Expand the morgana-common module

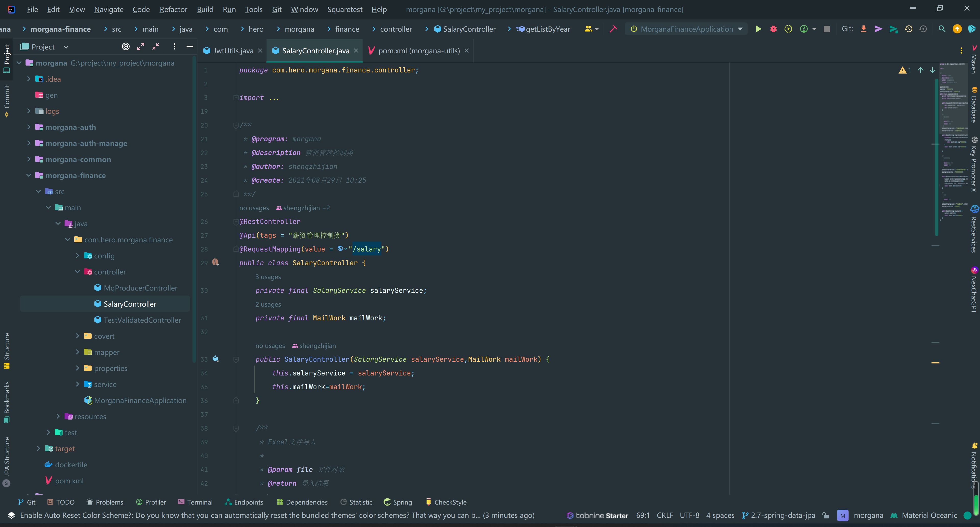29,159
